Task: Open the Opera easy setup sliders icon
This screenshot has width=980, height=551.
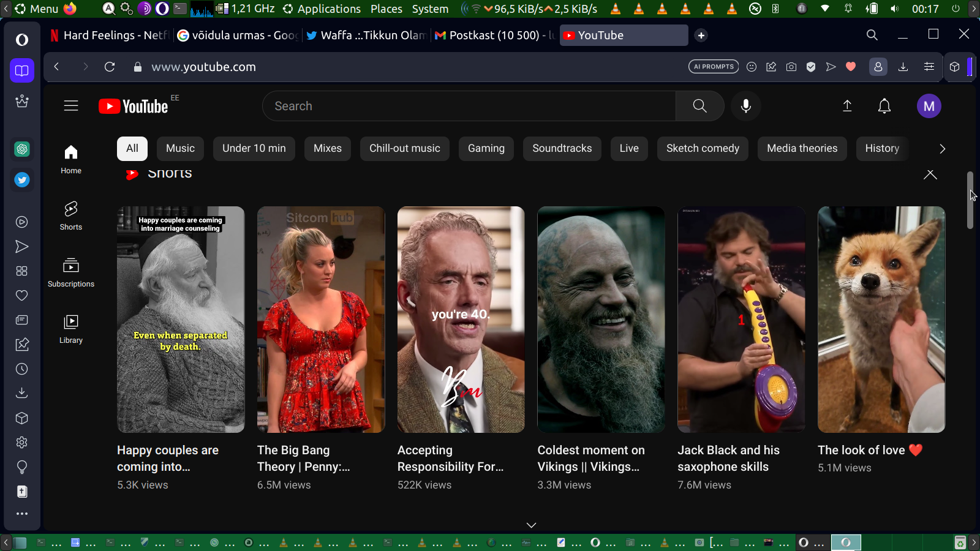Action: click(929, 67)
